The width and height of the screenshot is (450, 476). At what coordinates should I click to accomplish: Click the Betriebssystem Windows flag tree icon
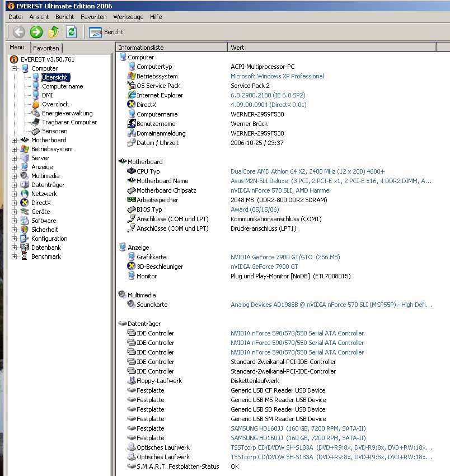[x=25, y=149]
